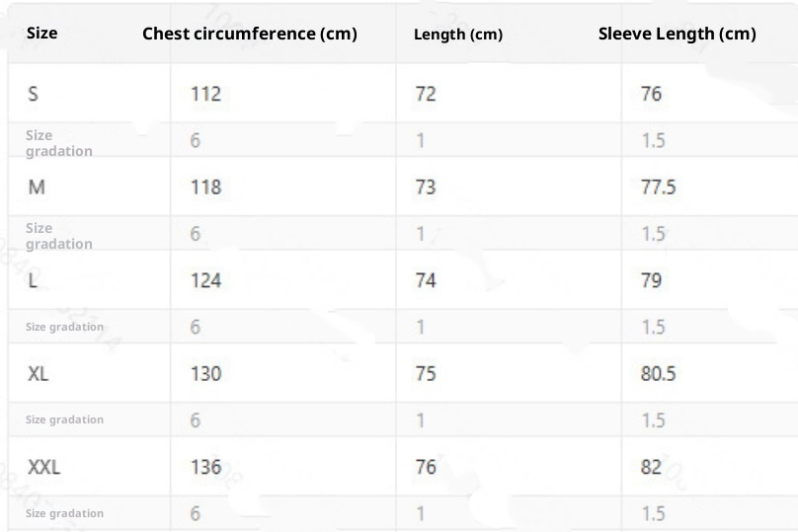Click the L size row label
The image size is (798, 532).
tap(34, 280)
